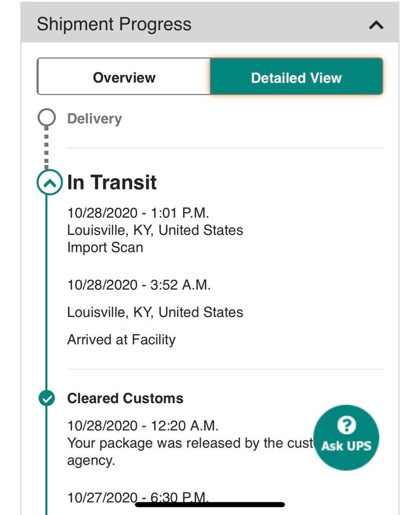Image resolution: width=420 pixels, height=515 pixels.
Task: Click the Cleared Customs heading
Action: [125, 398]
